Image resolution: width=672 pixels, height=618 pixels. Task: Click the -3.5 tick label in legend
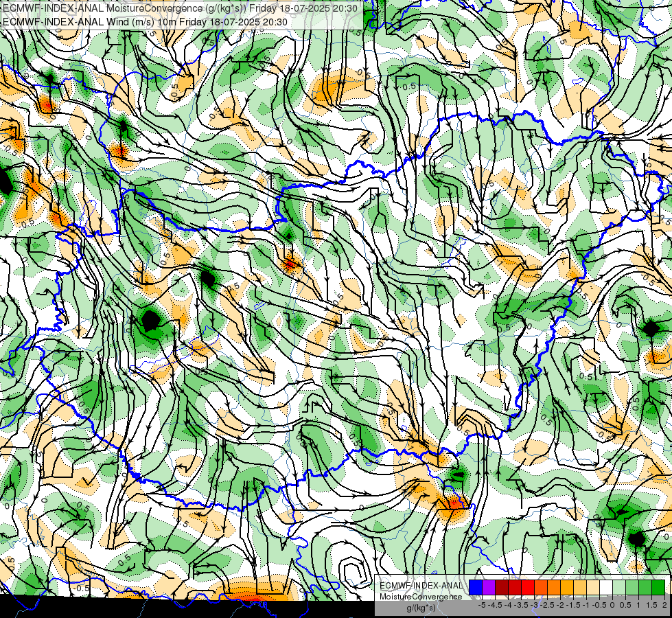coord(522,605)
